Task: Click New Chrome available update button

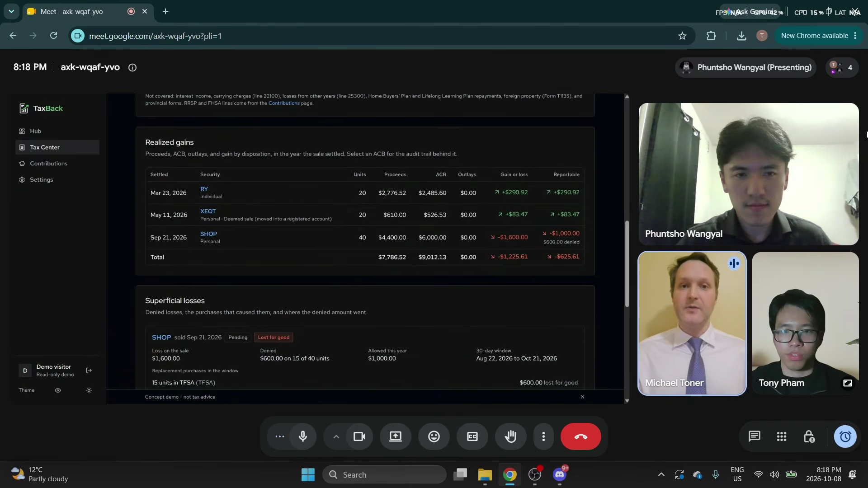Action: (820, 36)
